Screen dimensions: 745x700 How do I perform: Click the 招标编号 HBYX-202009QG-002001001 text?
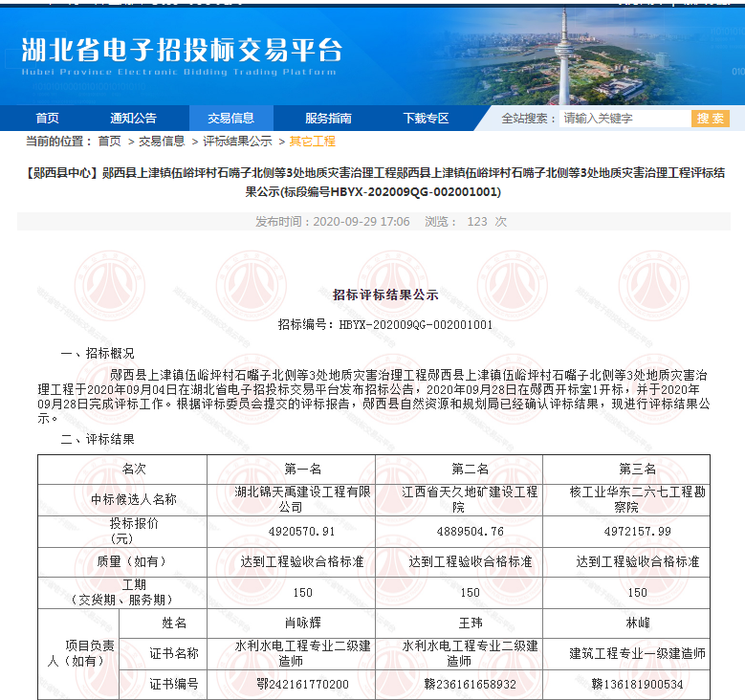[x=384, y=324]
